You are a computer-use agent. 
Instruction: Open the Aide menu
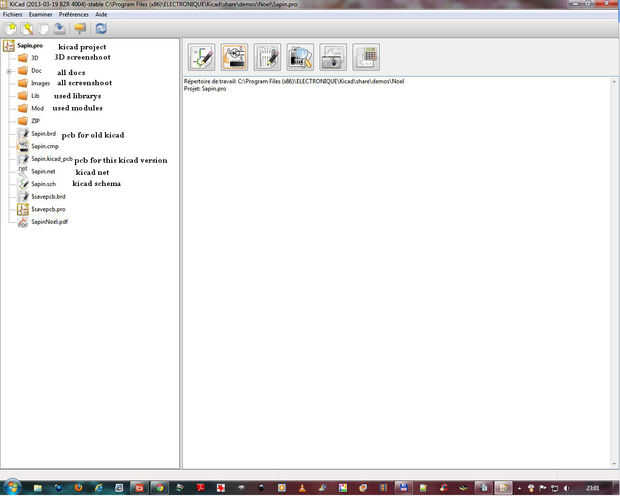click(x=101, y=14)
